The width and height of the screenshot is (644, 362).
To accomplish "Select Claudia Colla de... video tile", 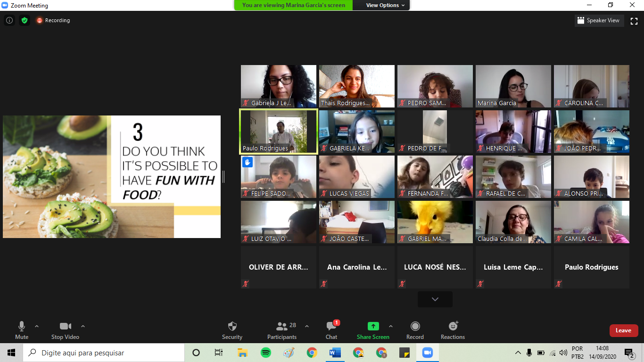I will coord(513,222).
